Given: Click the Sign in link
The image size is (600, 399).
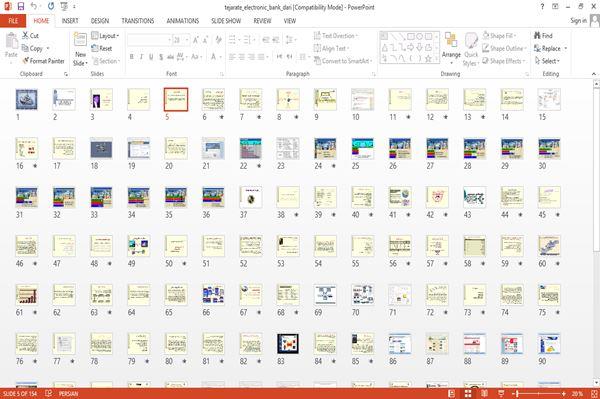Looking at the screenshot, I should 578,21.
